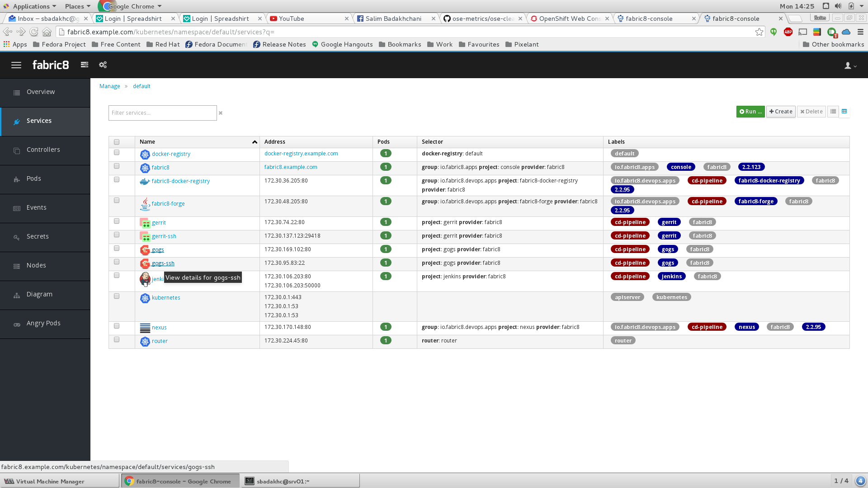Click the fabric8 service kubernetes icon
The image size is (868, 488).
click(x=145, y=168)
